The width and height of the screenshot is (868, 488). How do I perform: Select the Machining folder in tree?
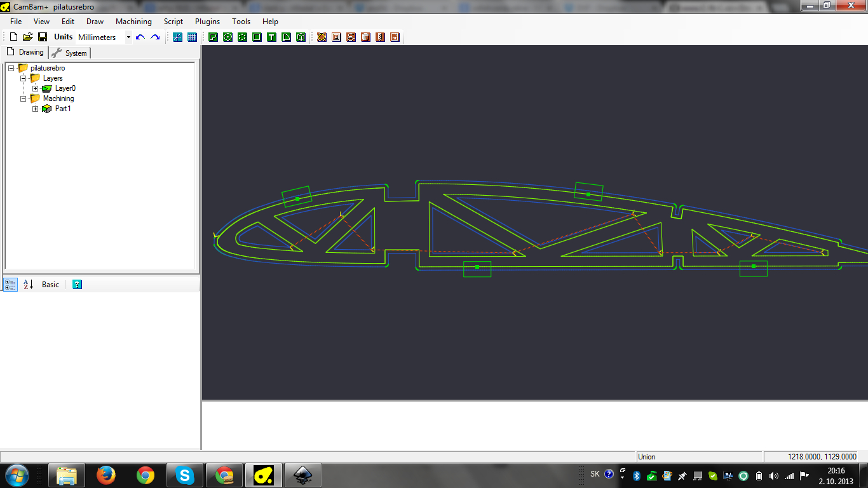tap(58, 98)
